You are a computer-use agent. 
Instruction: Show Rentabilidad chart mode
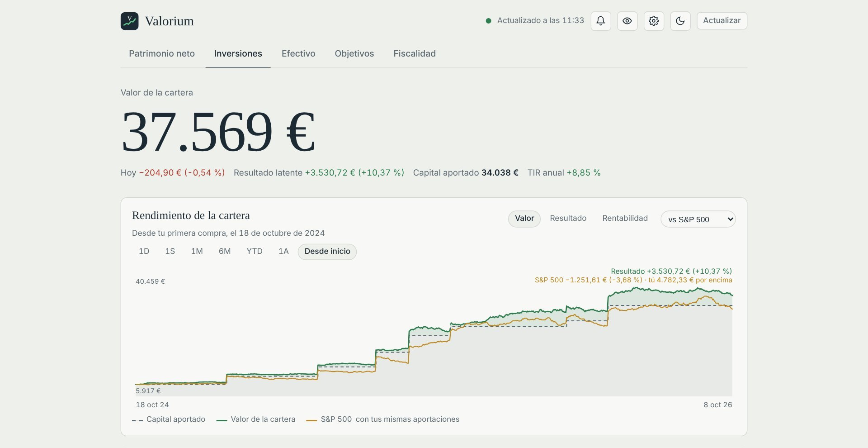(x=625, y=219)
